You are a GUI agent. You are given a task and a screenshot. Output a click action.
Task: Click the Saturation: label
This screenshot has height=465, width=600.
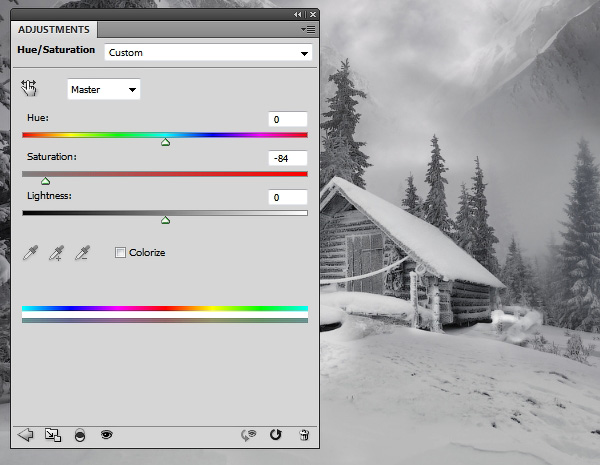52,157
